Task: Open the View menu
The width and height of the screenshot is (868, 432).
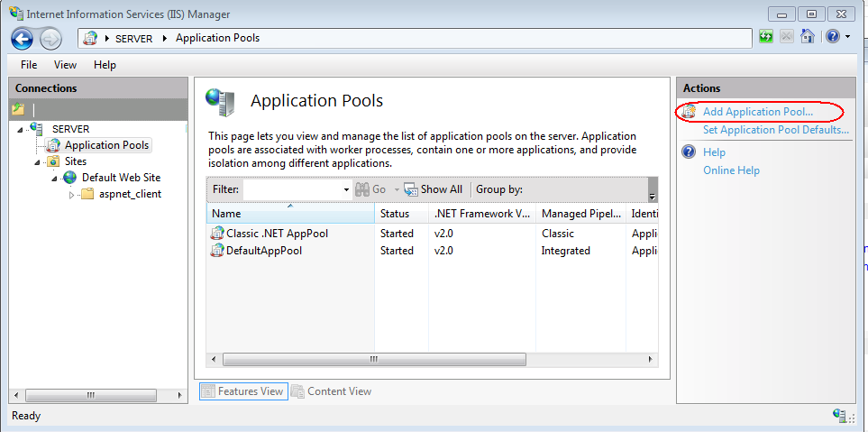Action: coord(65,65)
